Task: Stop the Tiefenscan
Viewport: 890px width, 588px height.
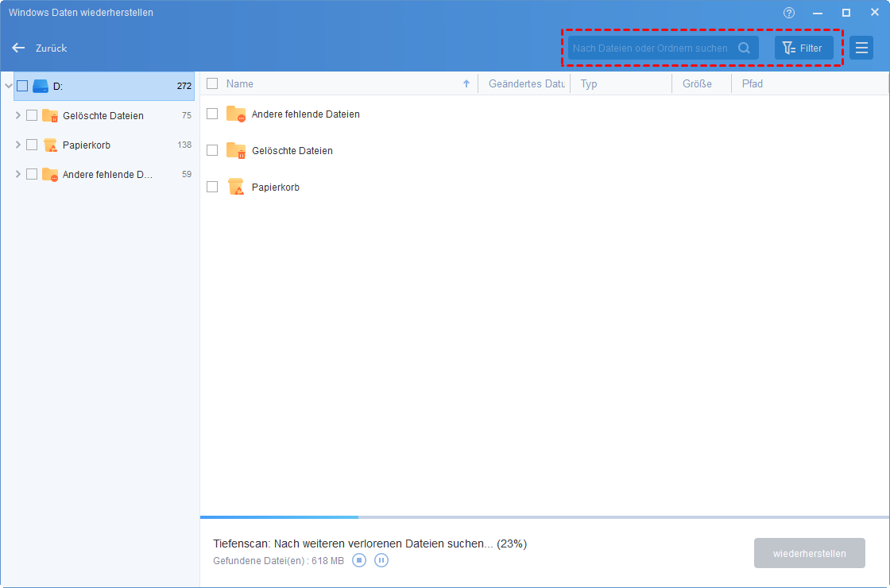Action: [358, 560]
